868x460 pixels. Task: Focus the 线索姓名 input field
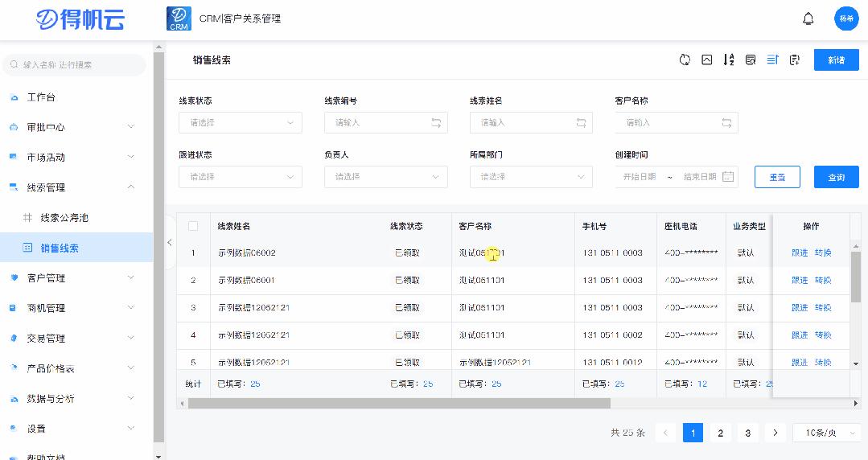click(531, 123)
